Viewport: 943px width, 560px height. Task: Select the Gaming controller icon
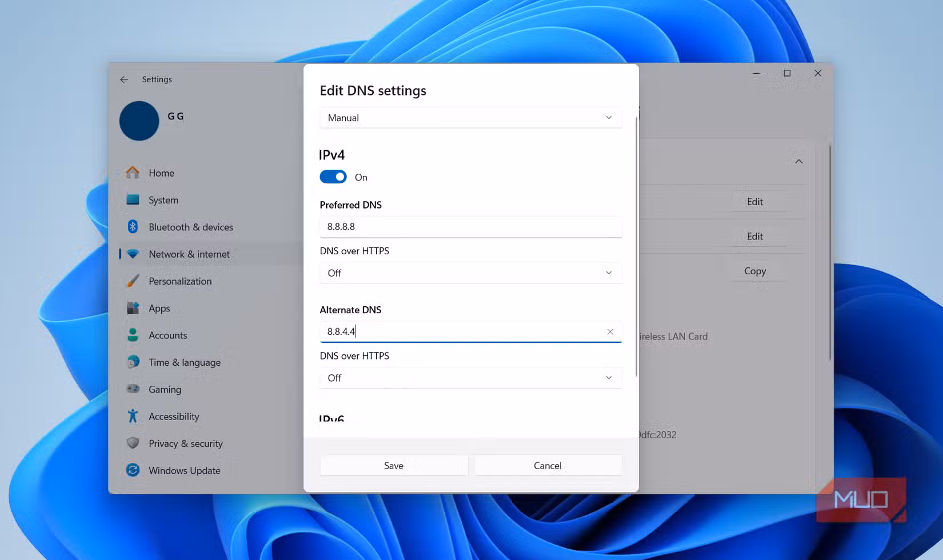132,389
